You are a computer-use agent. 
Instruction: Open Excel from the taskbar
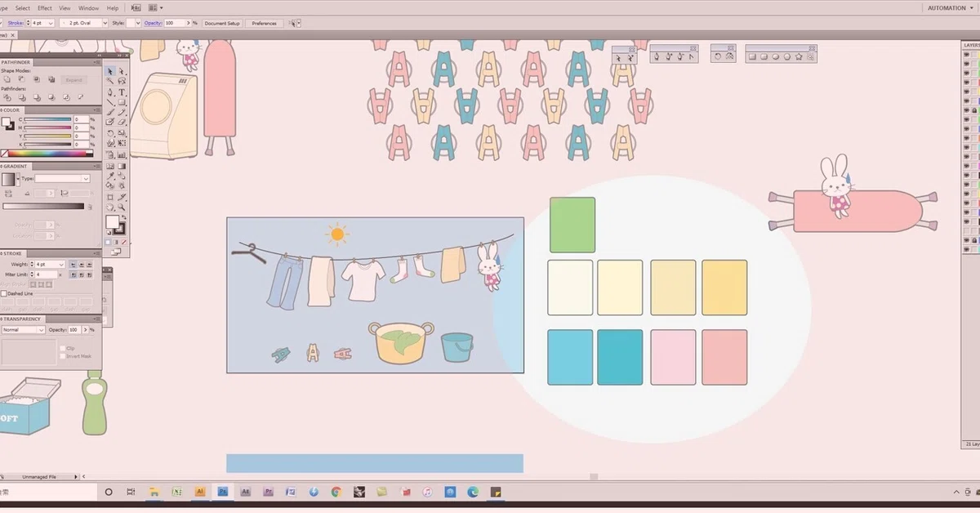tap(177, 492)
